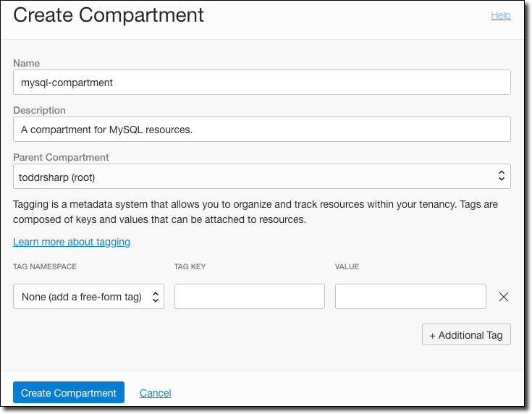The height and width of the screenshot is (414, 532).
Task: Focus the Description text field
Action: (261, 130)
